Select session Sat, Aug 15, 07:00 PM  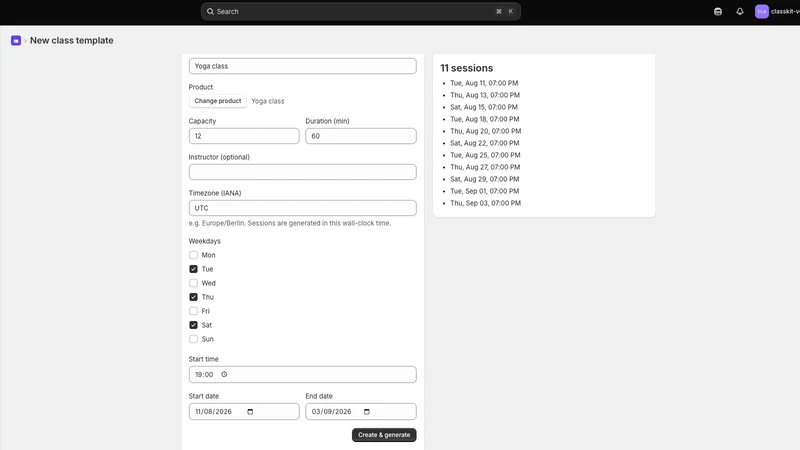coord(484,107)
